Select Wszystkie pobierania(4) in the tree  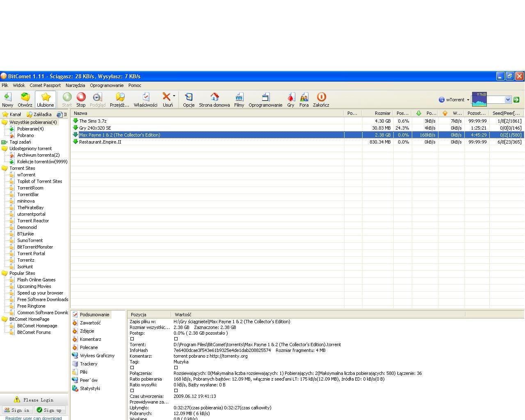(x=33, y=122)
